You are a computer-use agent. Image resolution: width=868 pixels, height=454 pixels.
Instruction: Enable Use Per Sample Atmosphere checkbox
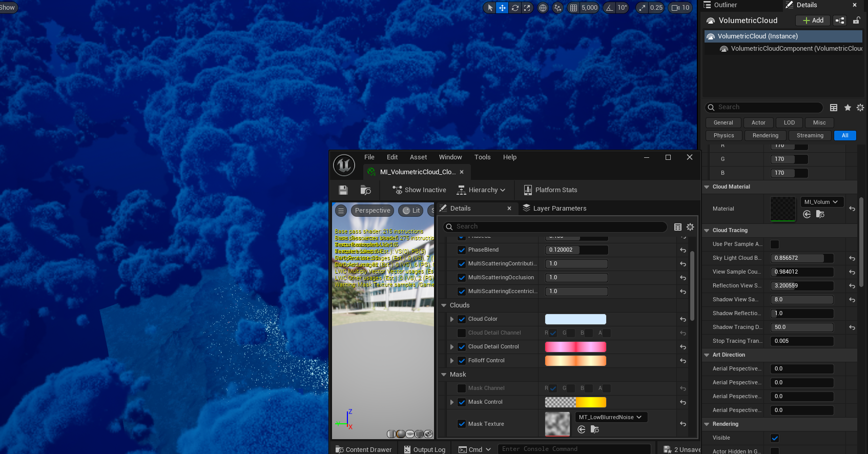(x=775, y=244)
